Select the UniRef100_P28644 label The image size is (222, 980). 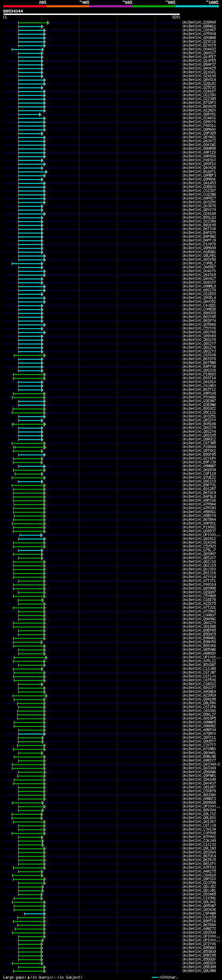tap(199, 447)
